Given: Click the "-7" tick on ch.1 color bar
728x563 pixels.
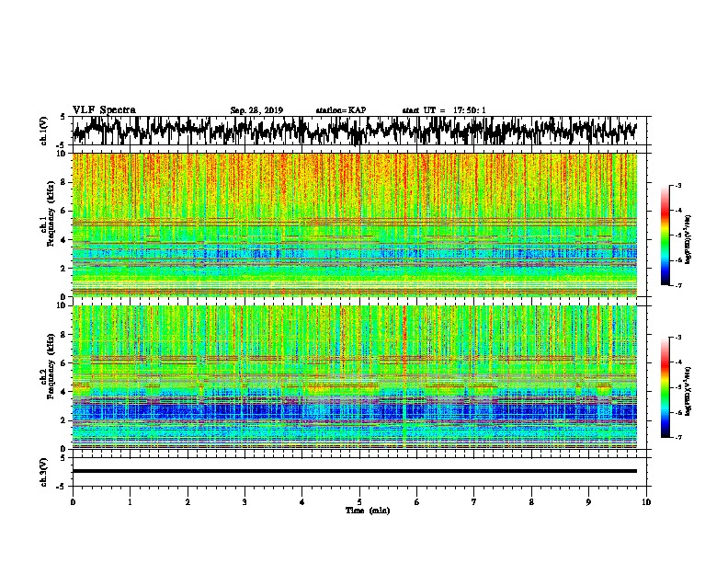Looking at the screenshot, I should tap(678, 285).
